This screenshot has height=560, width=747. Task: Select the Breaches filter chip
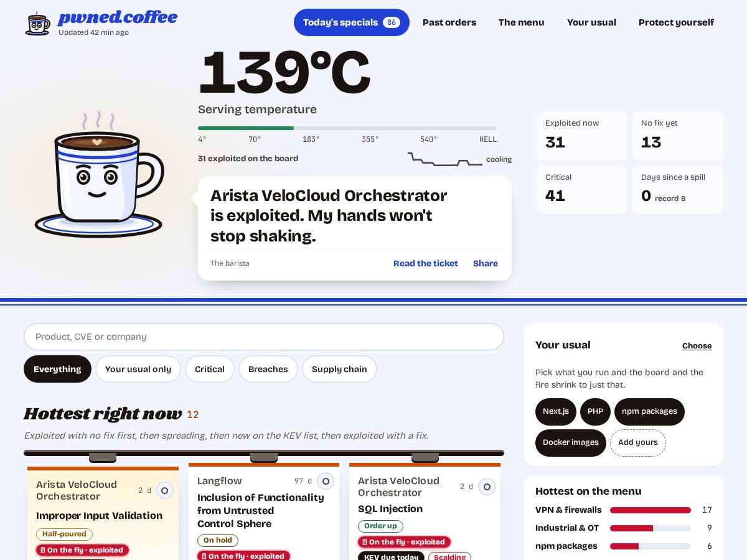(x=268, y=369)
